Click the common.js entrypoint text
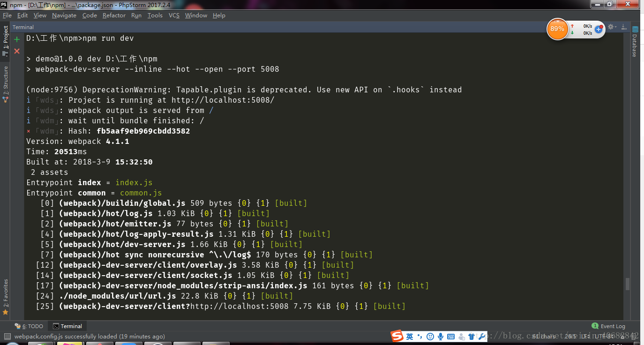 click(x=141, y=193)
